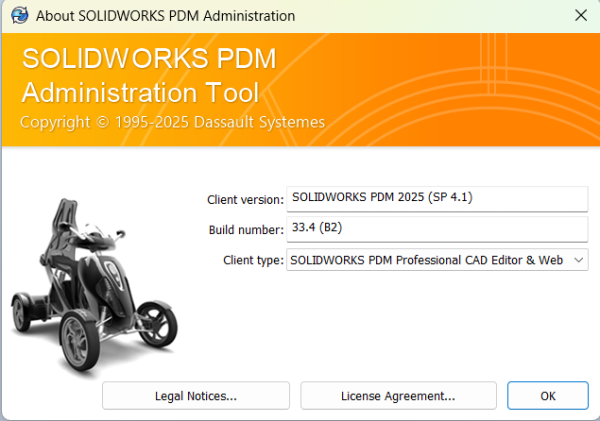
Task: Expand the Client type dropdown
Action: (579, 260)
